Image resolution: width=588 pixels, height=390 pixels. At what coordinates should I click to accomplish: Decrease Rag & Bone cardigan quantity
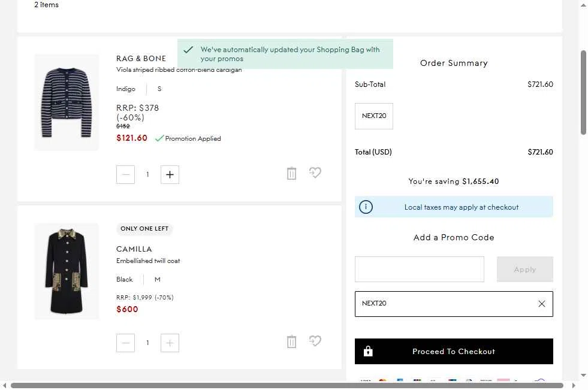click(x=125, y=175)
